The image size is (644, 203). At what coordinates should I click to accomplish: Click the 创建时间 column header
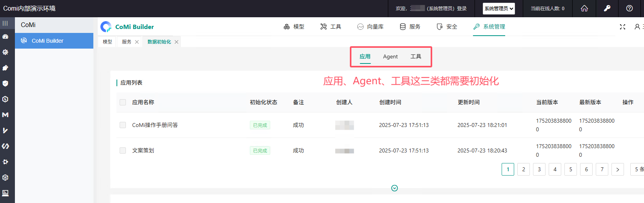390,102
